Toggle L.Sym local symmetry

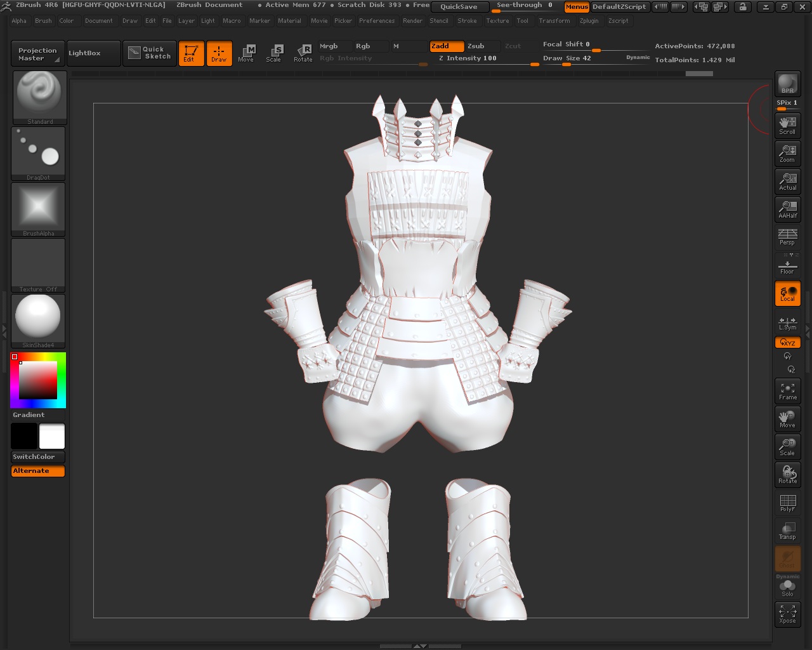point(787,323)
